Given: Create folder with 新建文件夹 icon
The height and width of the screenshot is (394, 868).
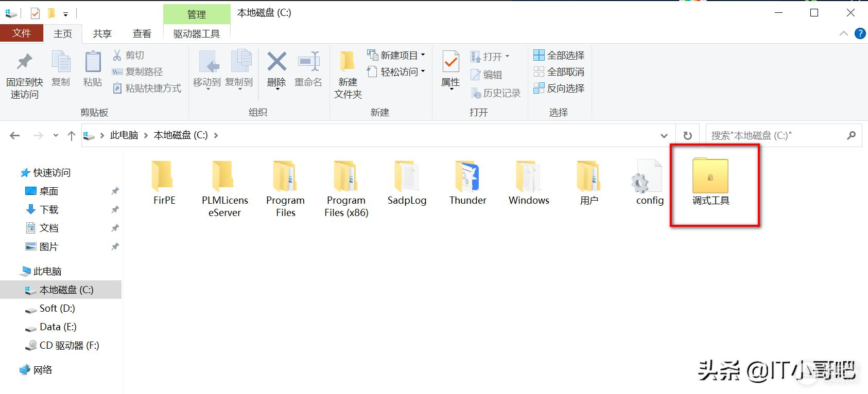Looking at the screenshot, I should (x=348, y=62).
